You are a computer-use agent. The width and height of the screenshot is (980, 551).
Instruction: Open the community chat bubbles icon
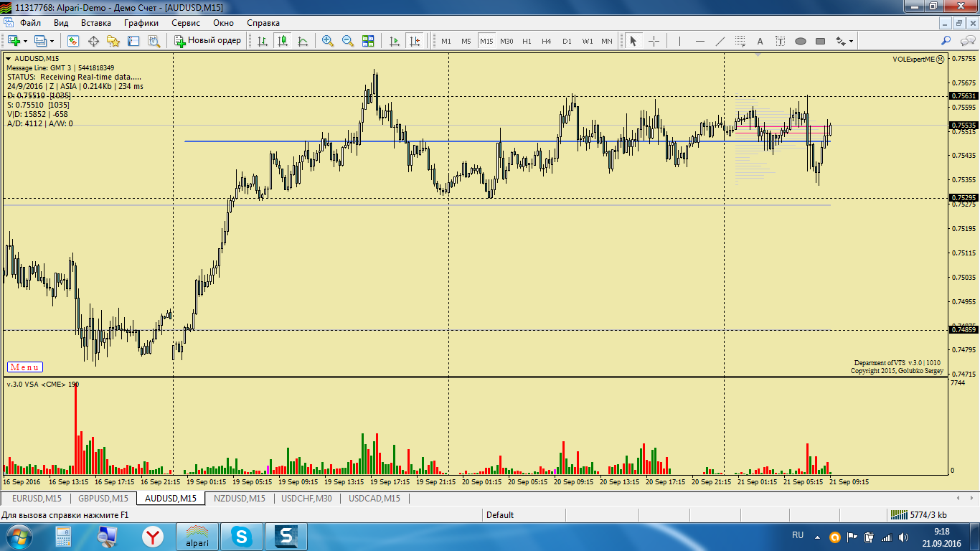tap(966, 41)
